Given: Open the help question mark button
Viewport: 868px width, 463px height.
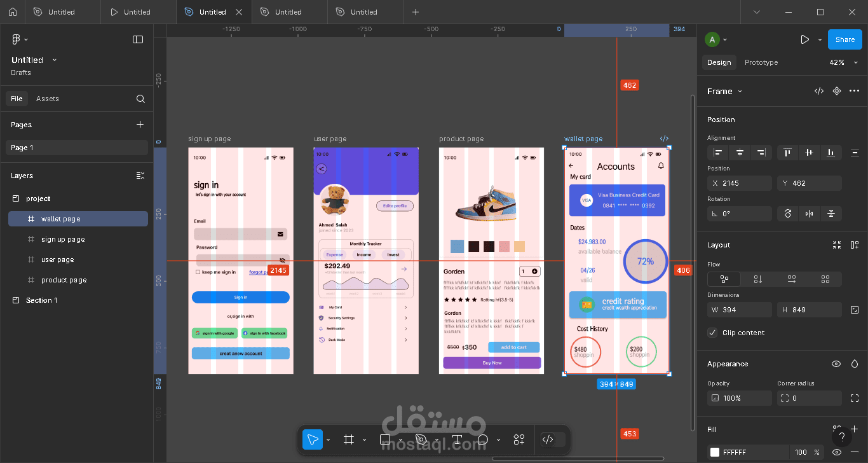Looking at the screenshot, I should [842, 437].
